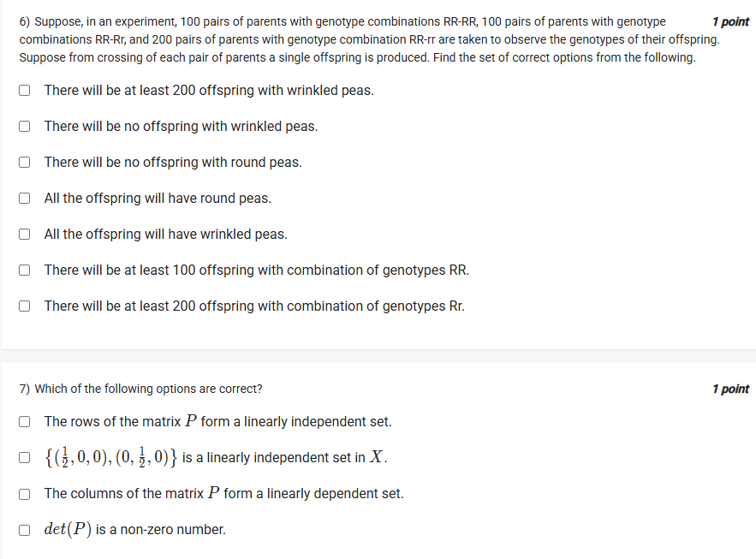Click the 'columns of the matrix P' option label text

point(223,493)
